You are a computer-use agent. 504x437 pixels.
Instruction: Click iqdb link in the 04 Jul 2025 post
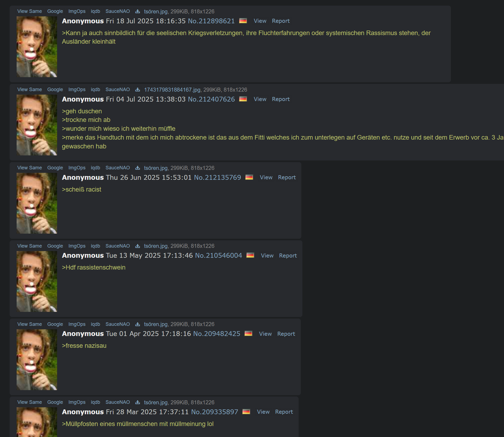[x=95, y=89]
